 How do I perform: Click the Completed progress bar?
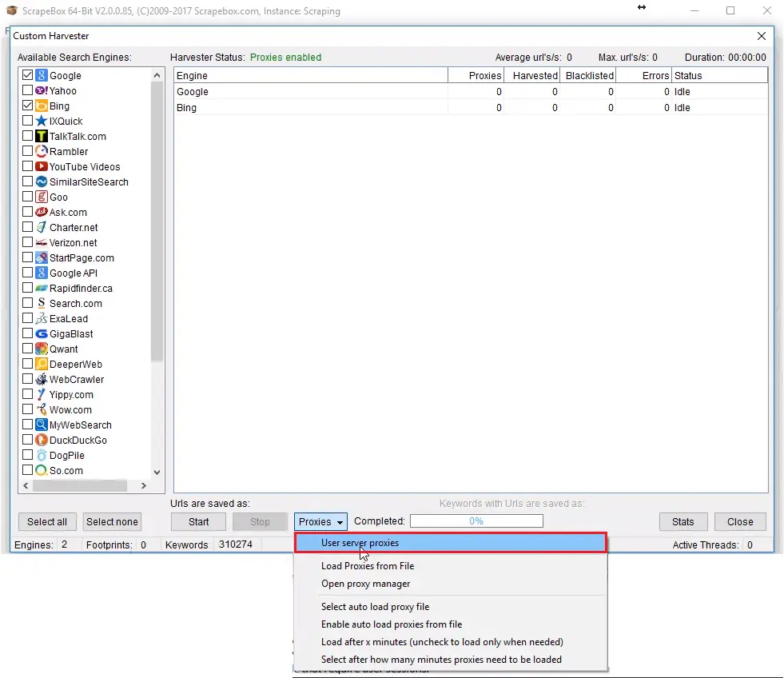click(476, 521)
